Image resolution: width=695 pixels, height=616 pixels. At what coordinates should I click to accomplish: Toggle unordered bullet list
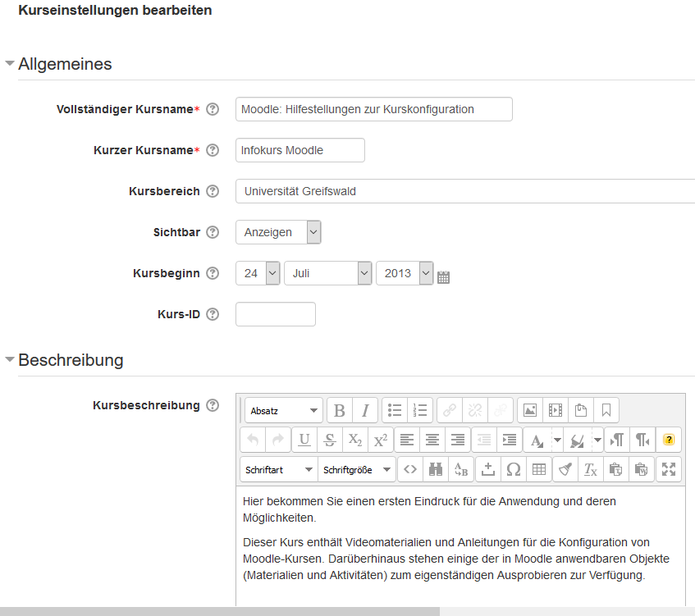pos(395,410)
